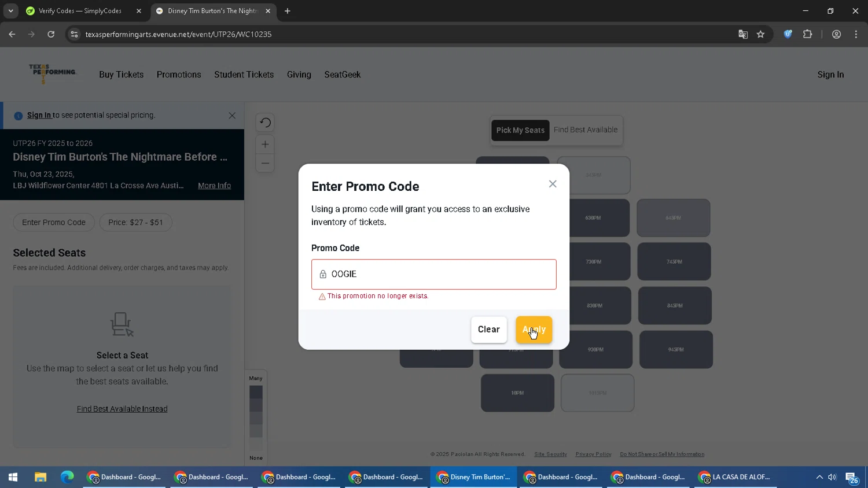
Task: Open the Price $27 - $51 filter
Action: pyautogui.click(x=135, y=223)
